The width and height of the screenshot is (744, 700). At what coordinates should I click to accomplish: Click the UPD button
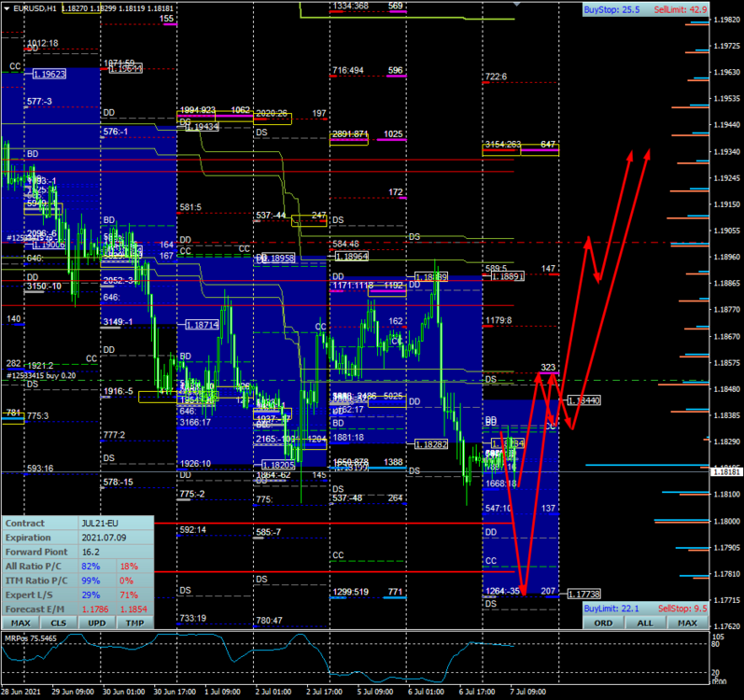(97, 623)
